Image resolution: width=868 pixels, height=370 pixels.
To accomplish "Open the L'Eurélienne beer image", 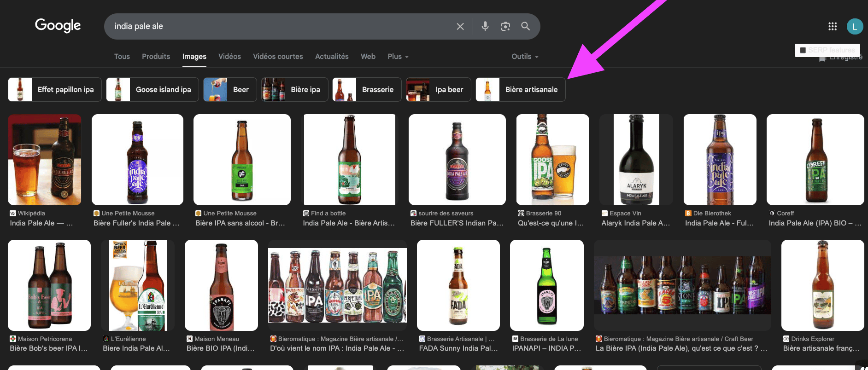I will (138, 285).
